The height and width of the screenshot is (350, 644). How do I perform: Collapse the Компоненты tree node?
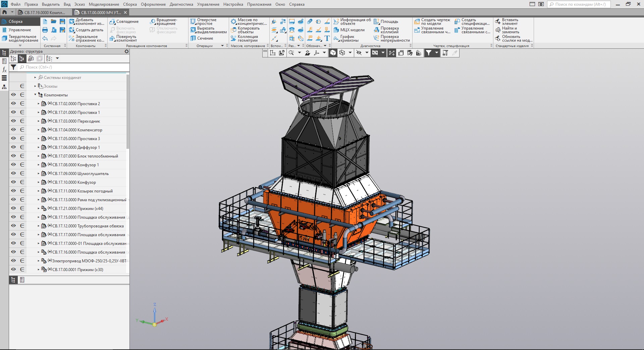click(35, 95)
